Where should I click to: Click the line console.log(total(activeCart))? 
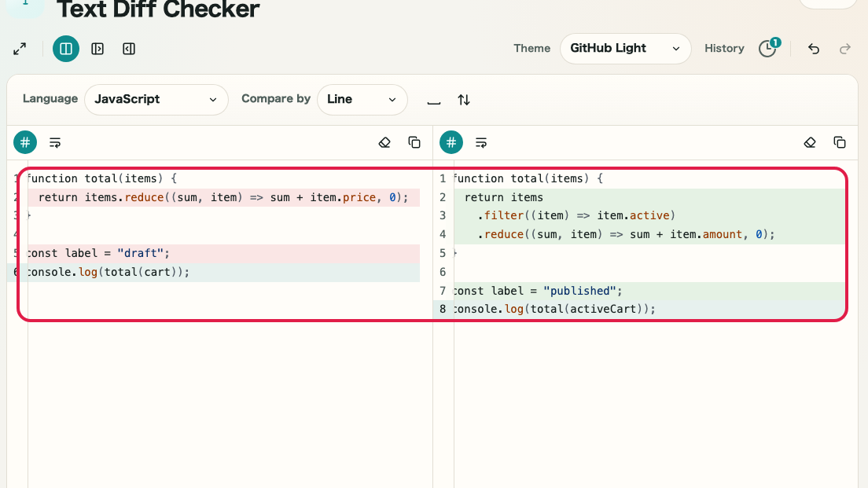pos(649,310)
